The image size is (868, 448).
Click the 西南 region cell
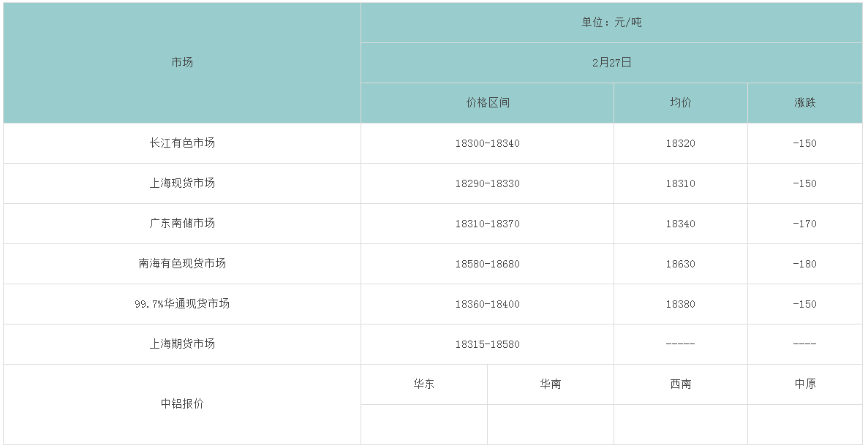[x=680, y=384]
